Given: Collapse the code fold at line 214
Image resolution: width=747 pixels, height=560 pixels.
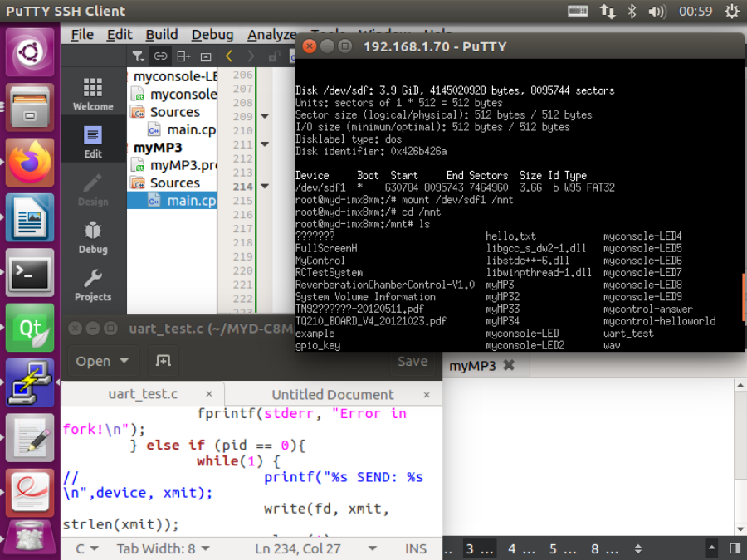Looking at the screenshot, I should (265, 186).
